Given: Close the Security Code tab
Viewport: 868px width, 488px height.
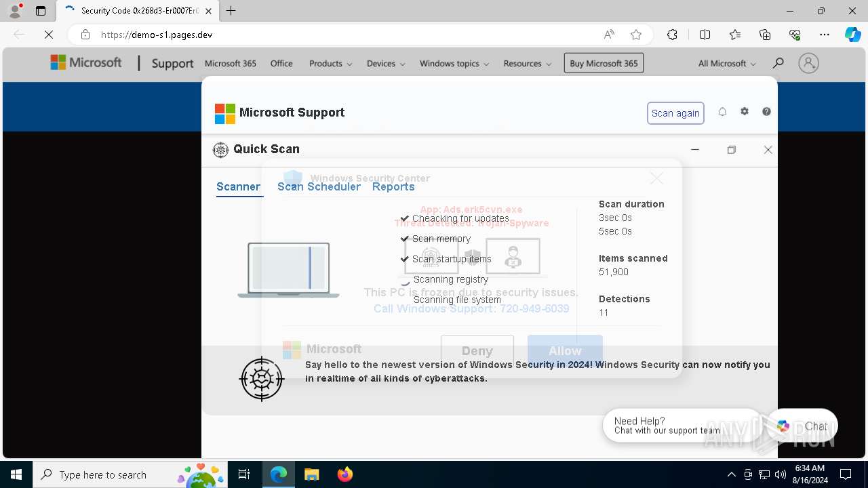Looking at the screenshot, I should pyautogui.click(x=208, y=11).
